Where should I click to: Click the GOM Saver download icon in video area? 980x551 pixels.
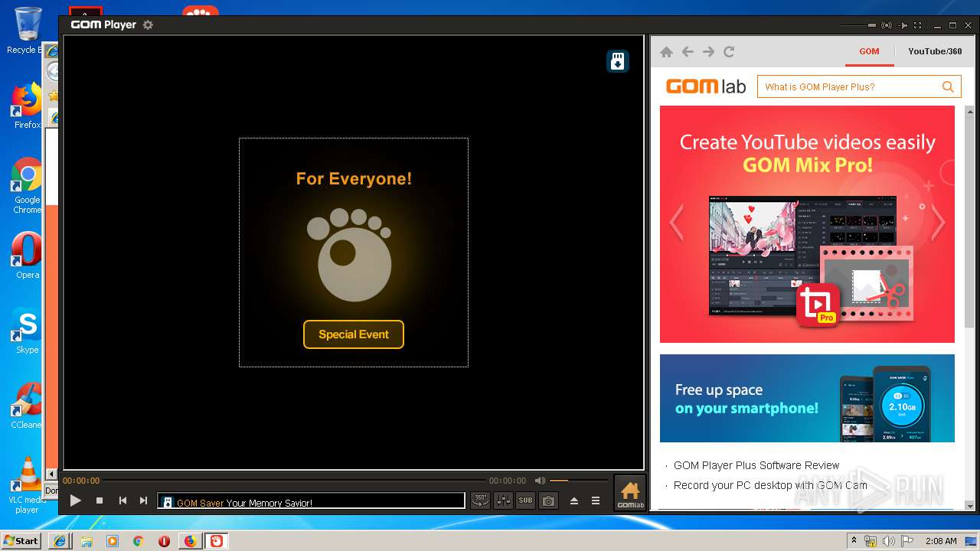(x=618, y=61)
